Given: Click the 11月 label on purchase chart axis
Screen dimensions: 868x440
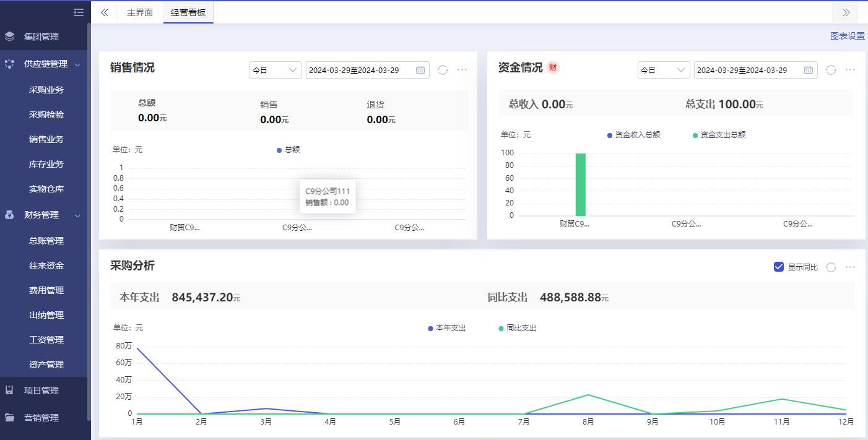Looking at the screenshot, I should click(x=781, y=422).
